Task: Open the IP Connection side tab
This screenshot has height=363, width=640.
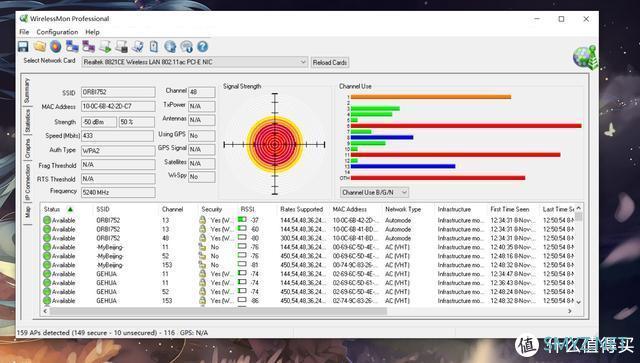Action: [27, 182]
